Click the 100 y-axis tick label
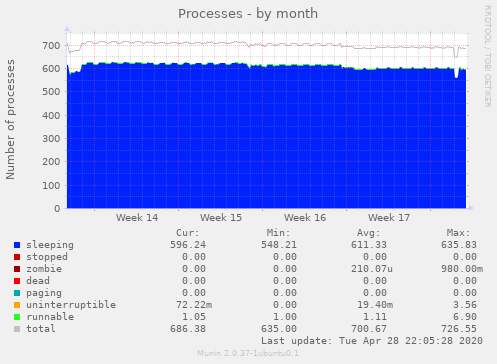This screenshot has height=364, width=497. pyautogui.click(x=51, y=186)
